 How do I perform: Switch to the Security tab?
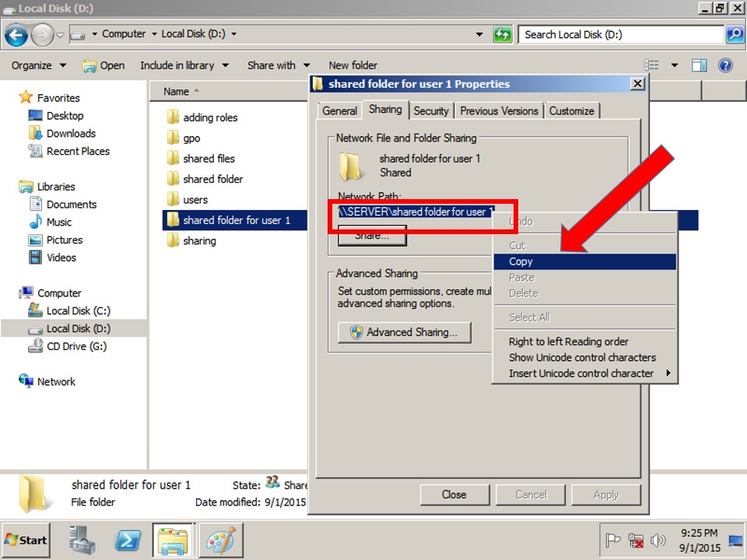[432, 110]
